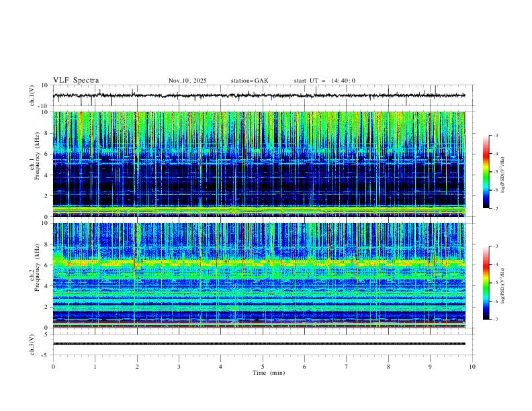The width and height of the screenshot is (532, 411).
Task: Click the "VLF Spectra" plot title
Action: (x=76, y=81)
